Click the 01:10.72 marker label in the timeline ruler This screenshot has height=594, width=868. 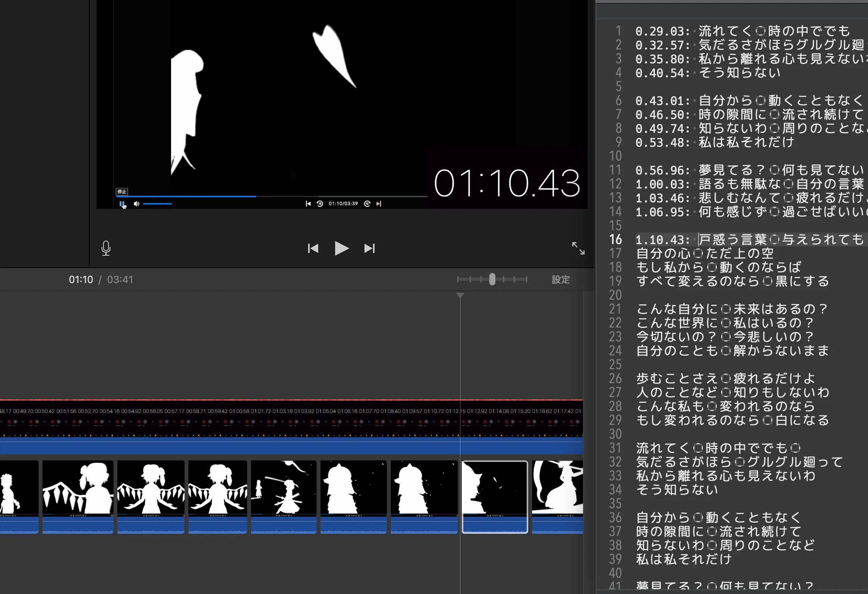[x=434, y=411]
